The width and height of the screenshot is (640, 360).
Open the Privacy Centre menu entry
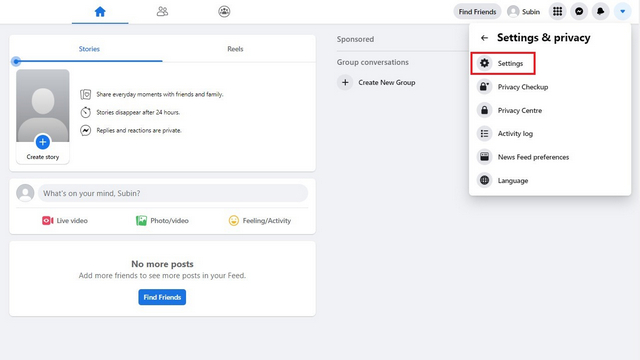[549, 110]
